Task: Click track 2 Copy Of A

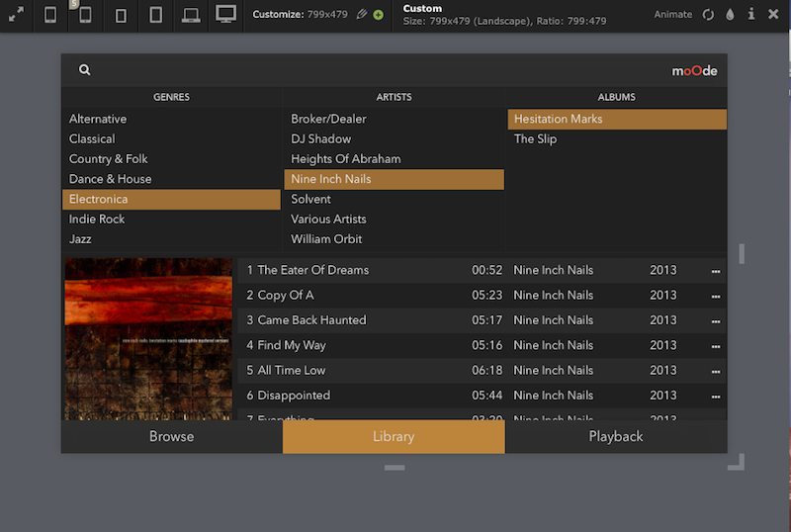Action: point(482,296)
